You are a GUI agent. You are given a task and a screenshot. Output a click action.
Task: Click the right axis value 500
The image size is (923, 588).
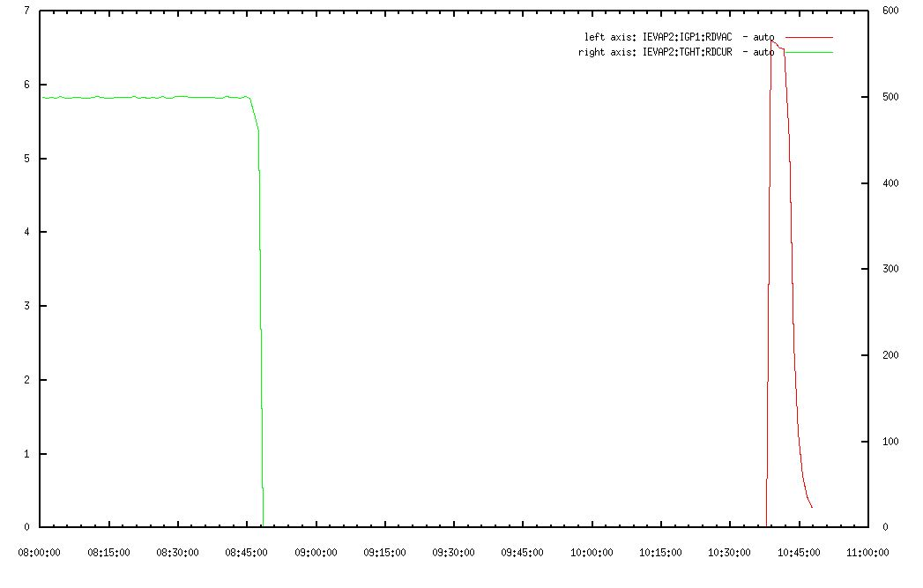pyautogui.click(x=890, y=96)
